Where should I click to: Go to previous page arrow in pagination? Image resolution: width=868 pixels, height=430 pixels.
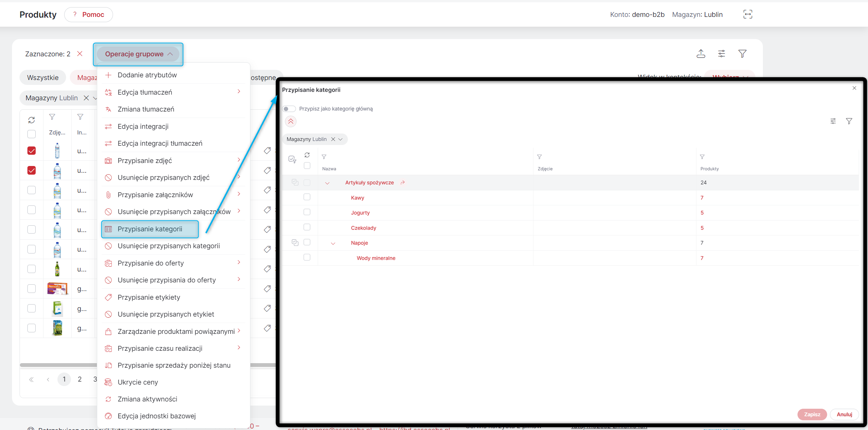click(48, 379)
